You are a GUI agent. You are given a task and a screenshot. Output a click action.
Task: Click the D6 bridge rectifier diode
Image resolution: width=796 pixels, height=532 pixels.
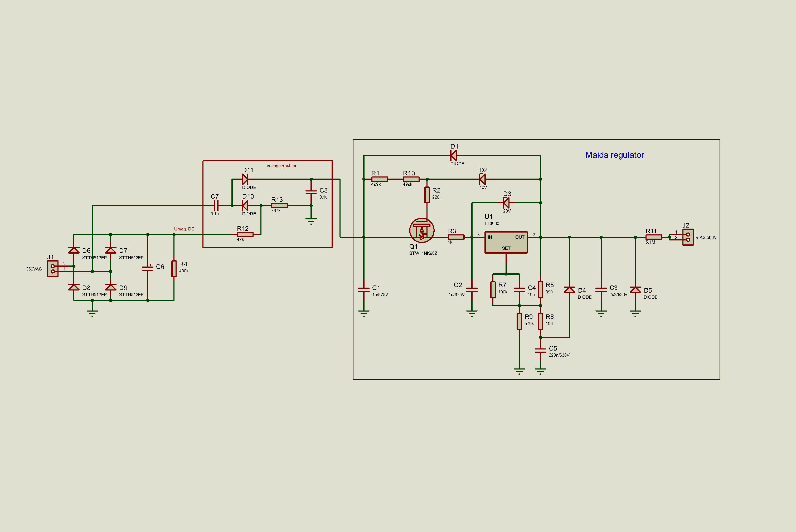[x=74, y=251]
